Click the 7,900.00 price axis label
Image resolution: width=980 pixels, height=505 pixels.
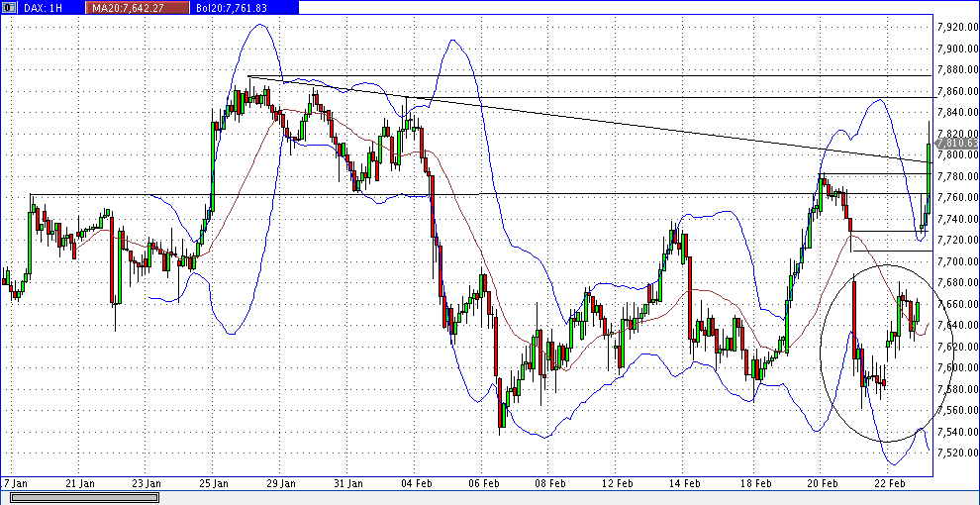(x=956, y=49)
